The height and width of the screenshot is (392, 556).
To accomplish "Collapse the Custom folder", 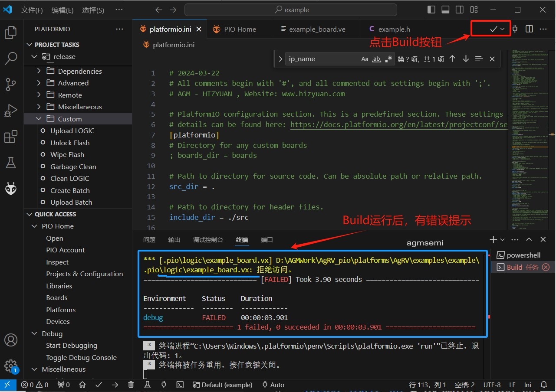I will [39, 119].
